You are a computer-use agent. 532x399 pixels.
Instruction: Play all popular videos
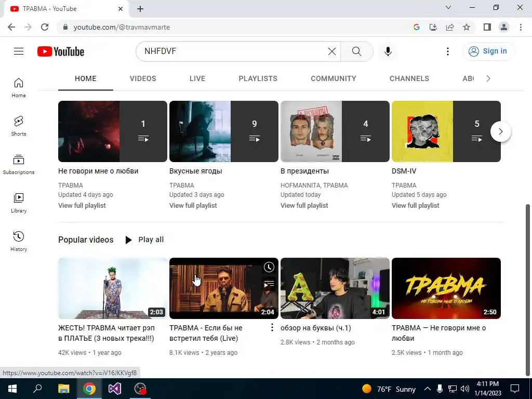(x=144, y=240)
